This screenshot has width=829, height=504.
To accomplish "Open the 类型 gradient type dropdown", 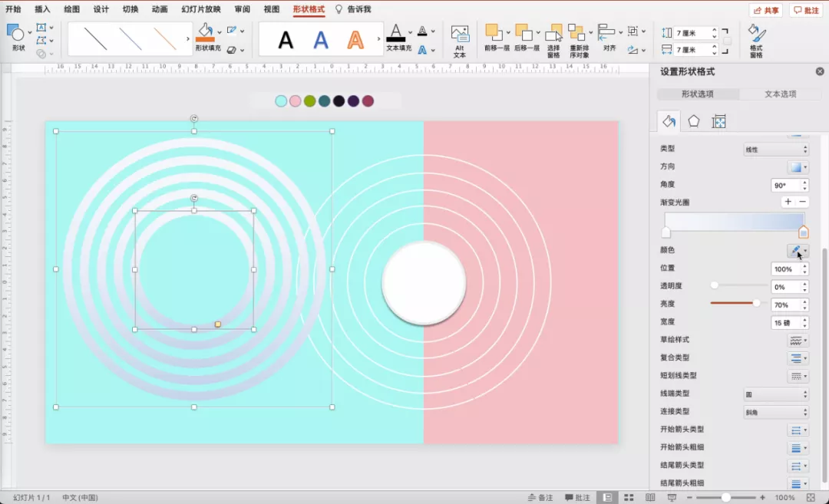I will pos(776,150).
